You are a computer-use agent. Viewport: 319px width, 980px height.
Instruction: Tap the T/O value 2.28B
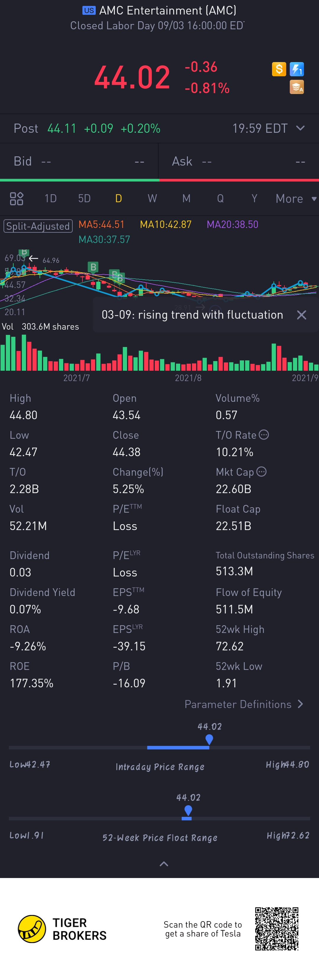tap(24, 489)
